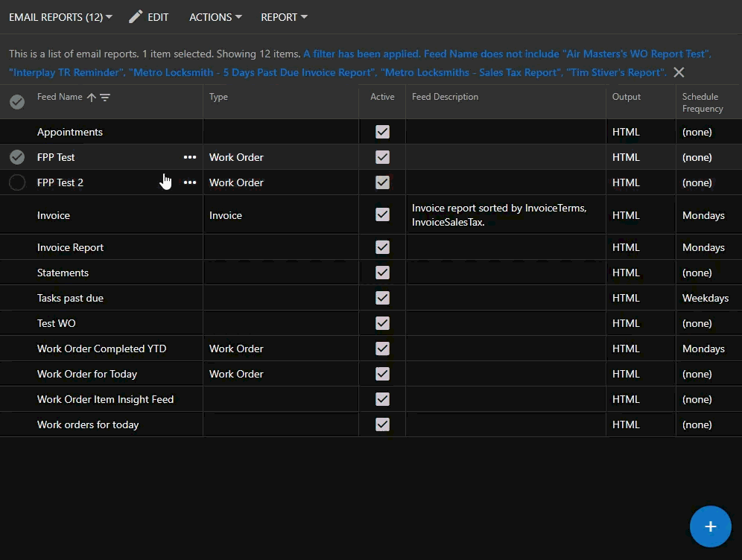Screen dimensions: 742x560
Task: Toggle select-all circle in header
Action: pyautogui.click(x=17, y=102)
